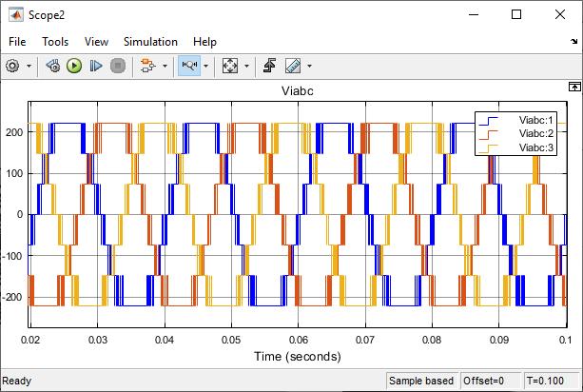583x392 pixels.
Task: Click the MATLAB icon in title bar
Action: point(16,15)
